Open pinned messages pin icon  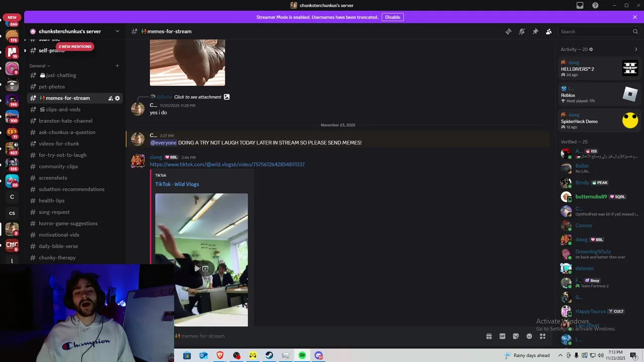click(x=535, y=31)
